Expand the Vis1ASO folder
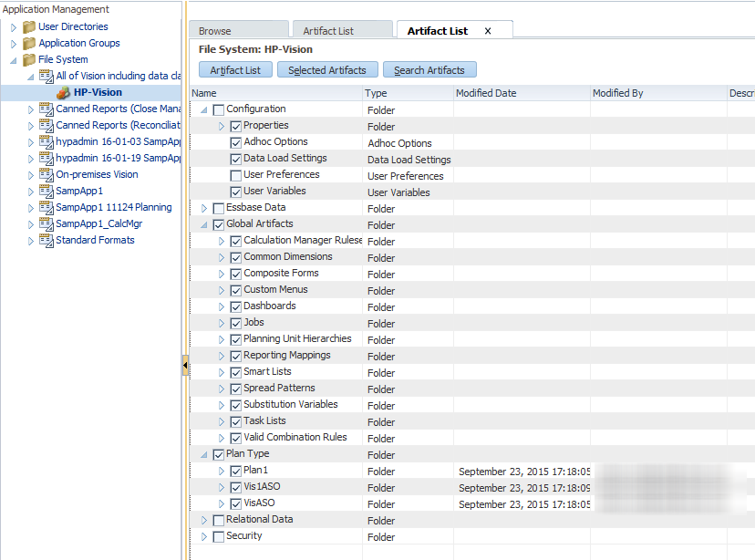The image size is (755, 560). coord(222,487)
